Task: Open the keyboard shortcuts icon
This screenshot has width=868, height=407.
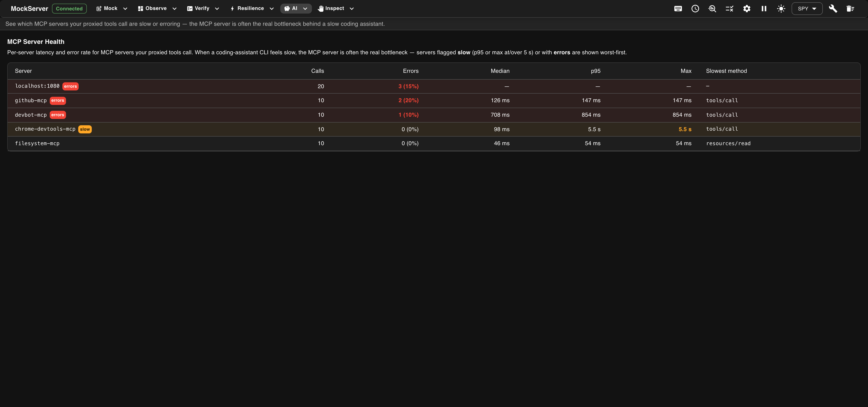Action: point(678,9)
